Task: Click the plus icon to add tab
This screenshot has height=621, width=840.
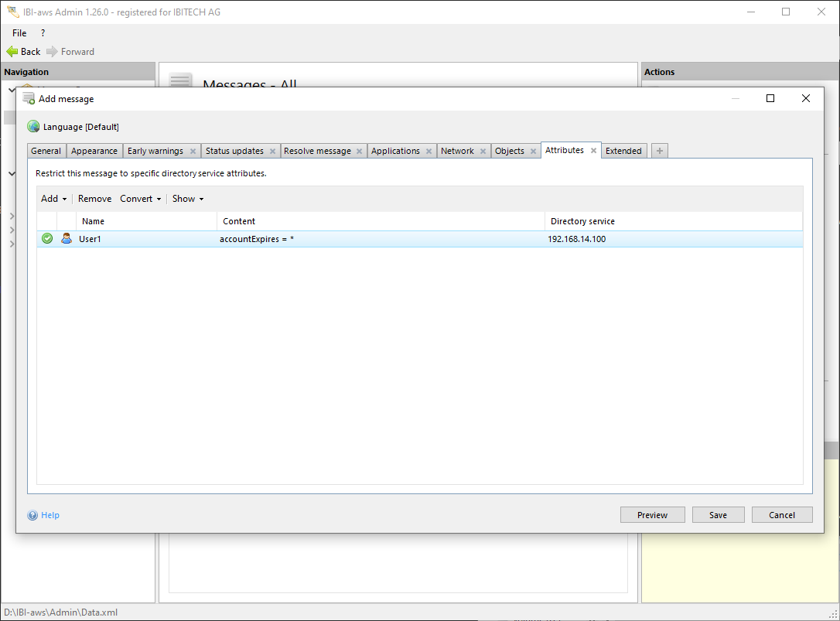Action: point(660,151)
